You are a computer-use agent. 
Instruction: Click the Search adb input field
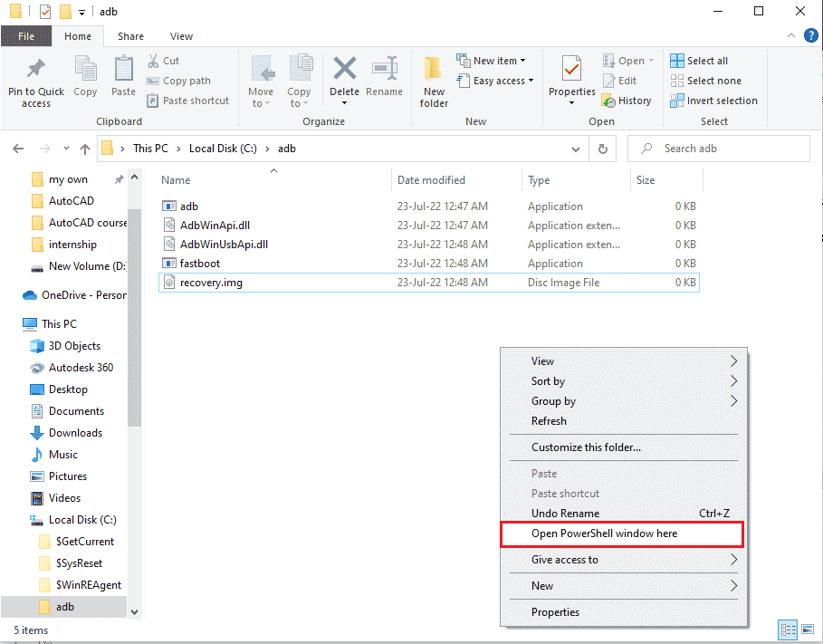(x=719, y=149)
